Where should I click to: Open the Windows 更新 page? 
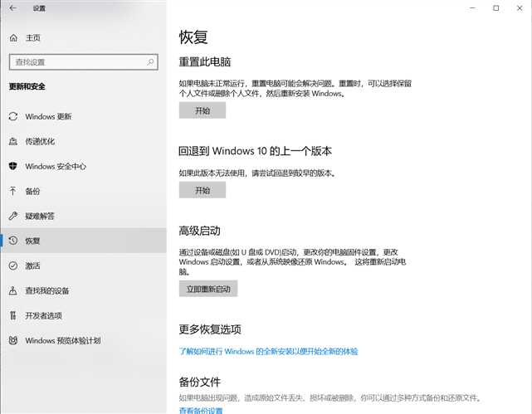point(83,116)
